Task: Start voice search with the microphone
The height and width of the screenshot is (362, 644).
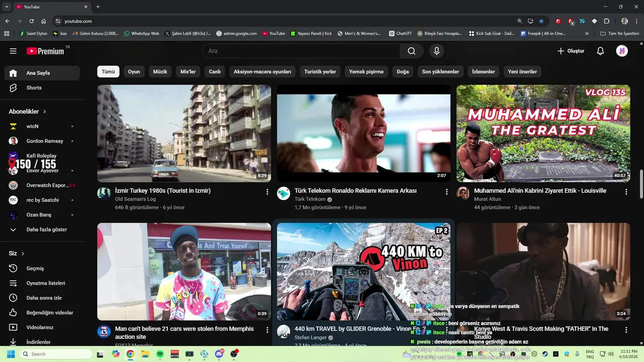Action: pos(437,51)
